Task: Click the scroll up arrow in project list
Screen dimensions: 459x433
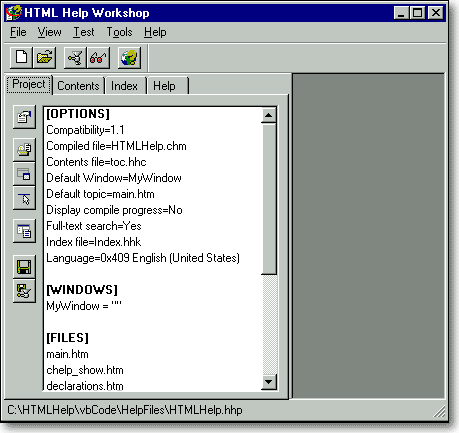Action: pyautogui.click(x=269, y=116)
